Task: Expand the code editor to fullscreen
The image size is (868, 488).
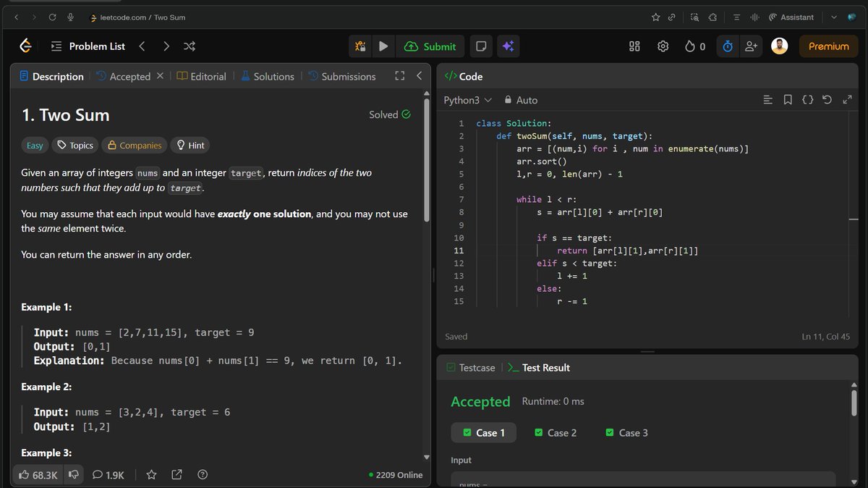Action: tap(848, 100)
